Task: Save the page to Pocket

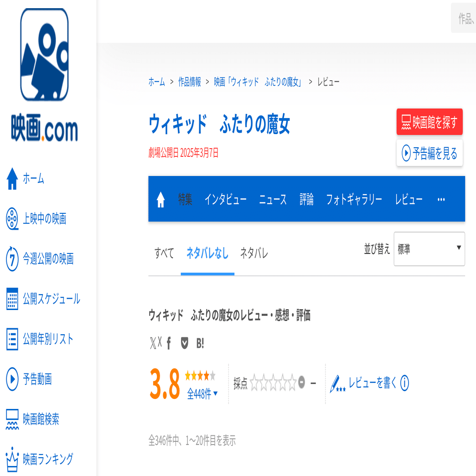Action: coord(184,343)
